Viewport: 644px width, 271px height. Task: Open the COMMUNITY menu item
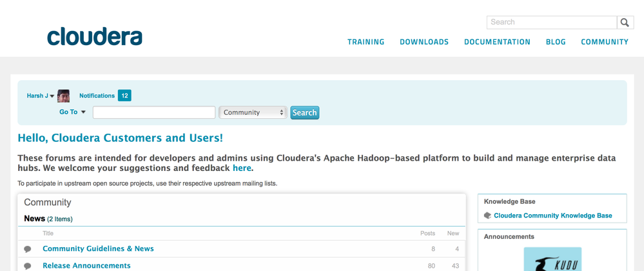click(x=605, y=42)
